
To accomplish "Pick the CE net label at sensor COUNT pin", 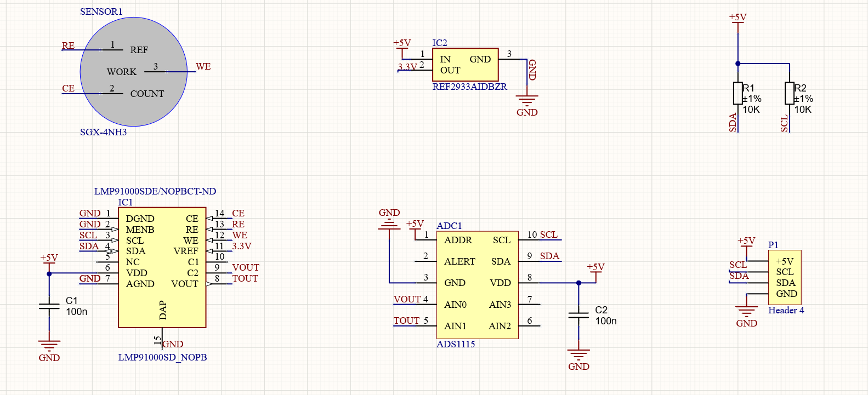I will point(68,88).
